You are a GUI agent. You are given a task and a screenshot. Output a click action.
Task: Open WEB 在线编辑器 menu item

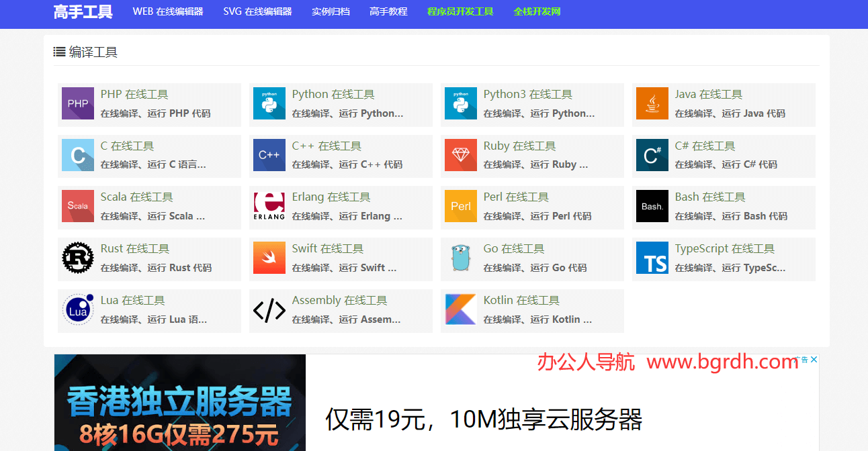coord(168,11)
